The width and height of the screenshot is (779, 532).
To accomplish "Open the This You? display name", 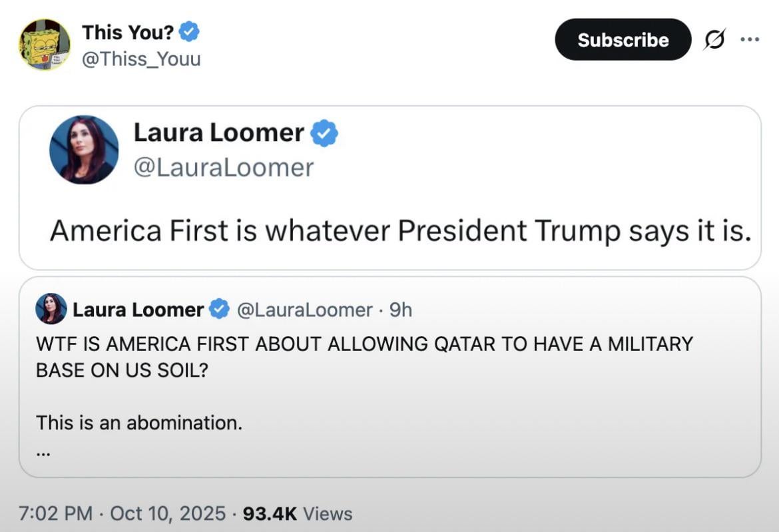I will (x=127, y=31).
